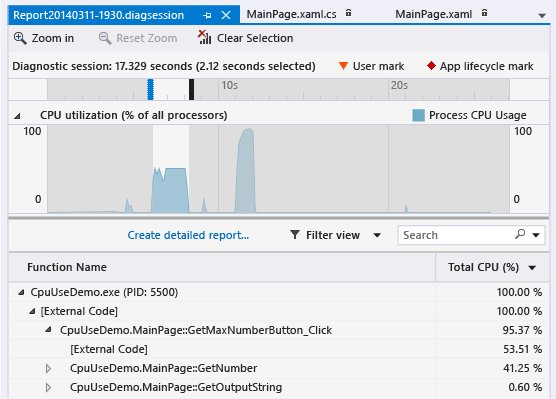
Task: Click inside the Search input field
Action: pos(457,235)
